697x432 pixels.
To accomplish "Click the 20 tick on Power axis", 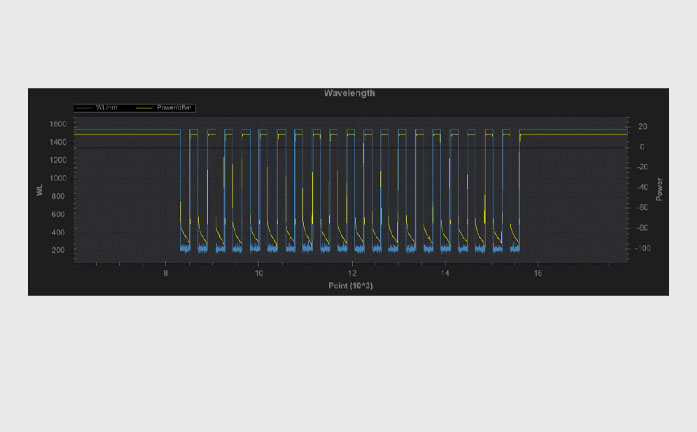I will click(642, 127).
